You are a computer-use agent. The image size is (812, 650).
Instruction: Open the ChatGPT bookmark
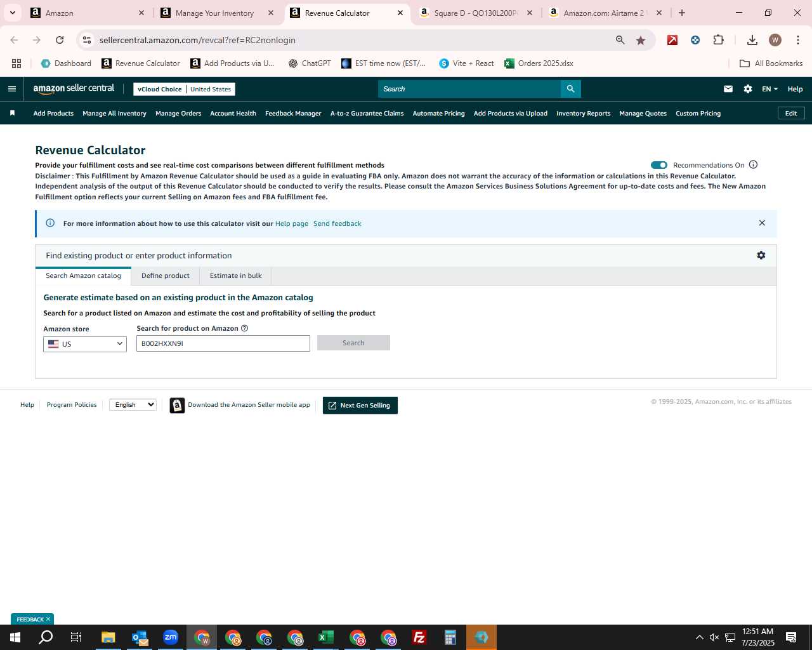click(x=310, y=63)
